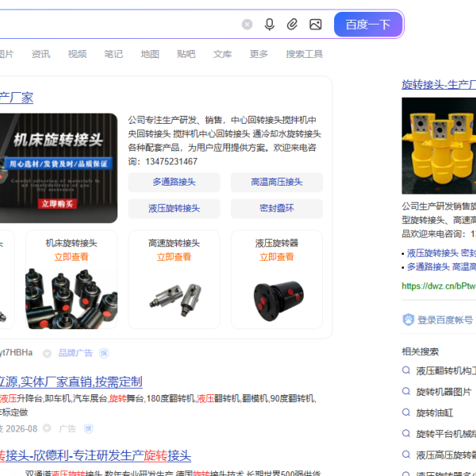The image size is (476, 476).
Task: Open the 文库 tab
Action: [222, 54]
